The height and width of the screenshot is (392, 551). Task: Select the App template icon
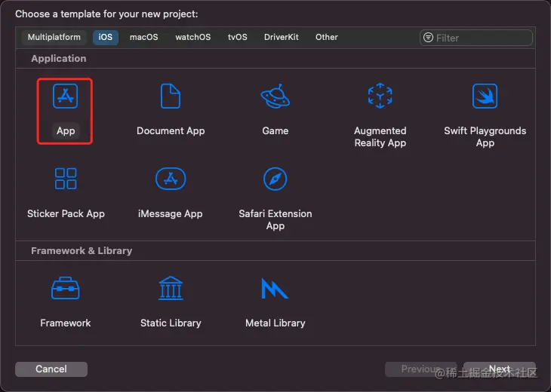pyautogui.click(x=66, y=96)
